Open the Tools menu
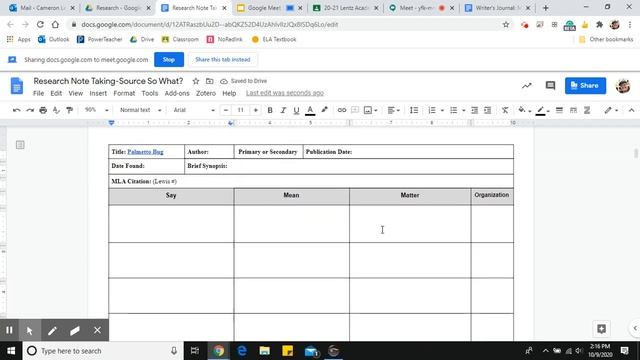Screen dimensions: 640x360 (x=149, y=93)
